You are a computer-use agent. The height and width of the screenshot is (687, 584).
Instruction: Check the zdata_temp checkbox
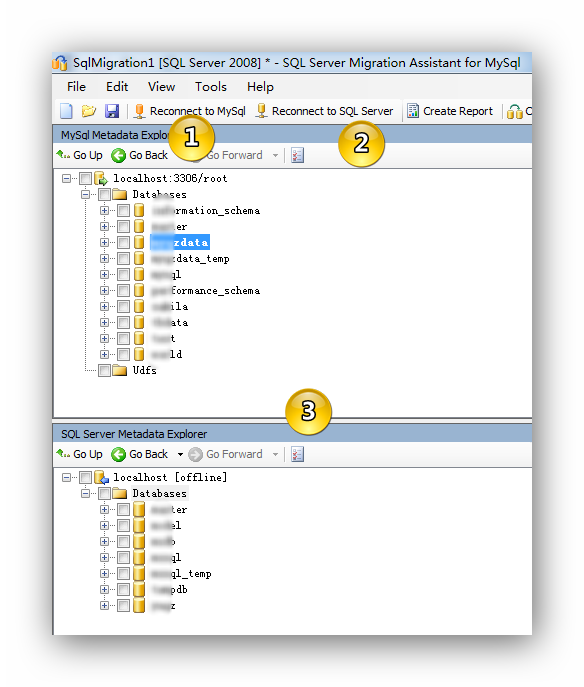coord(124,259)
